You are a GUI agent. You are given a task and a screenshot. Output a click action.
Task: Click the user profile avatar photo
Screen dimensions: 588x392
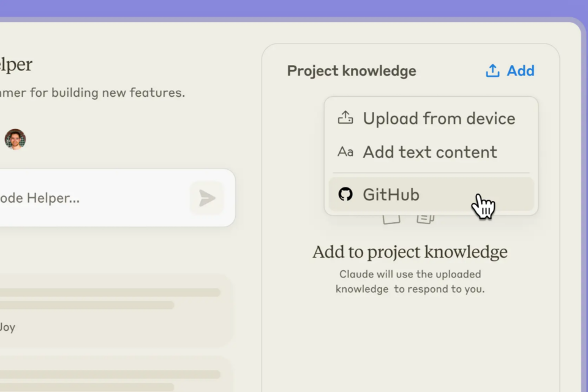click(15, 139)
